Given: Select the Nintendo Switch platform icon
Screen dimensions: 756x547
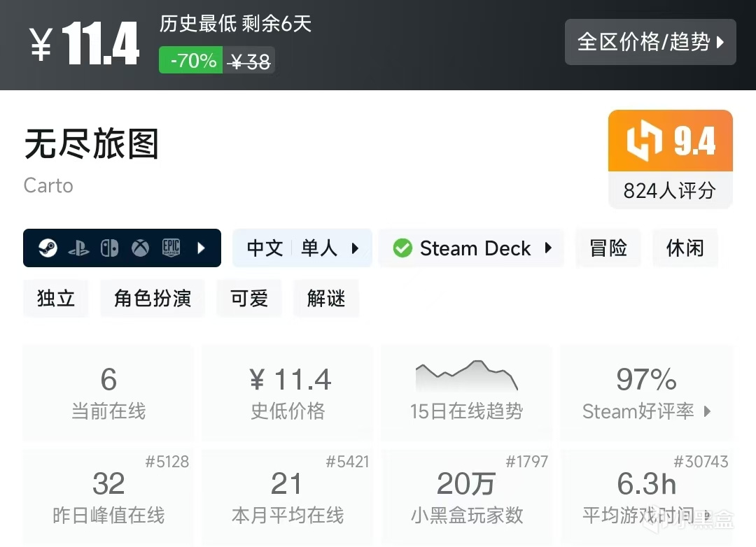Looking at the screenshot, I should click(x=110, y=248).
